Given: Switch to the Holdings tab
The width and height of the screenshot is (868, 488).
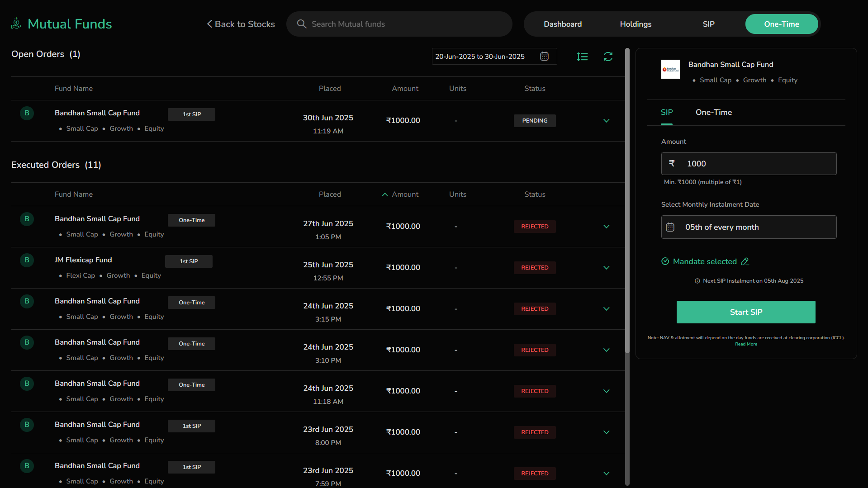Looking at the screenshot, I should [636, 24].
